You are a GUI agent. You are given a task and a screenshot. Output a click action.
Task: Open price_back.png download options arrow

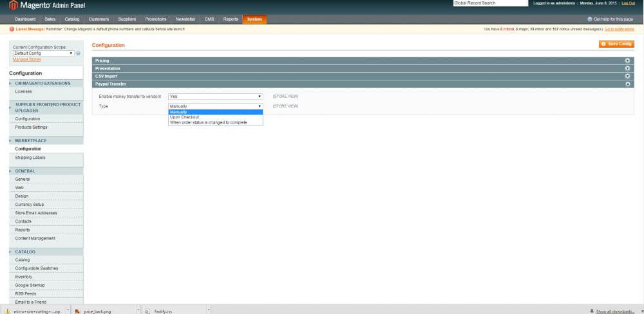tap(138, 310)
